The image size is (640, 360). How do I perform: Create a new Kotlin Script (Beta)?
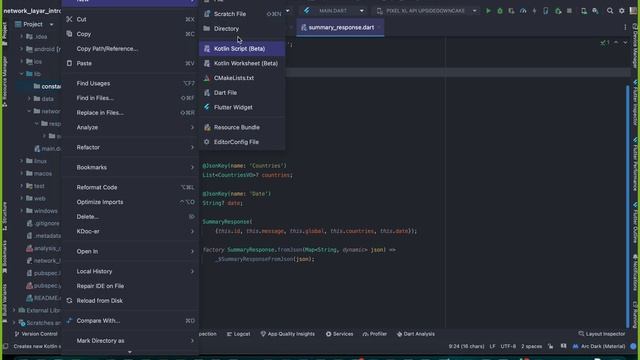pos(242,49)
